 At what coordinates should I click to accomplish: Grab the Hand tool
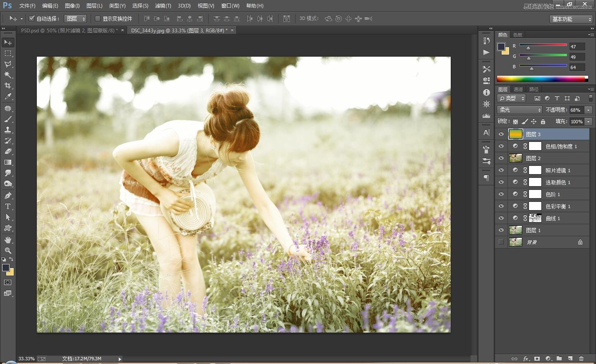pyautogui.click(x=8, y=239)
